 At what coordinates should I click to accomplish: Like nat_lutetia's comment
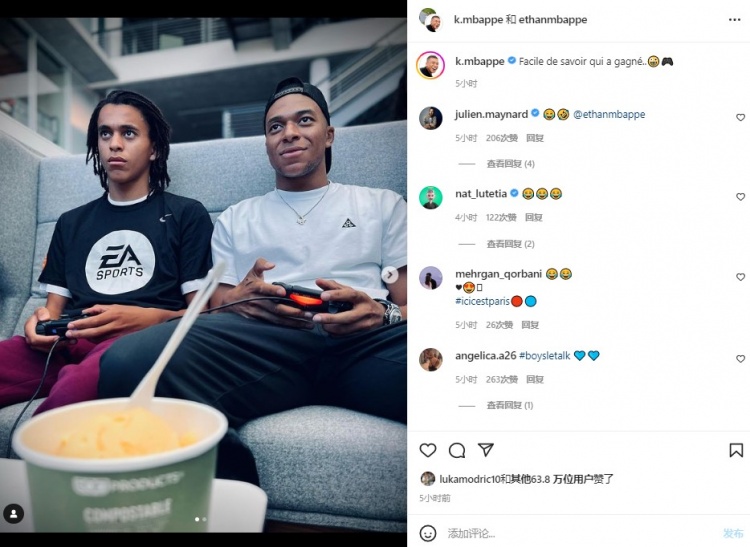pyautogui.click(x=740, y=197)
